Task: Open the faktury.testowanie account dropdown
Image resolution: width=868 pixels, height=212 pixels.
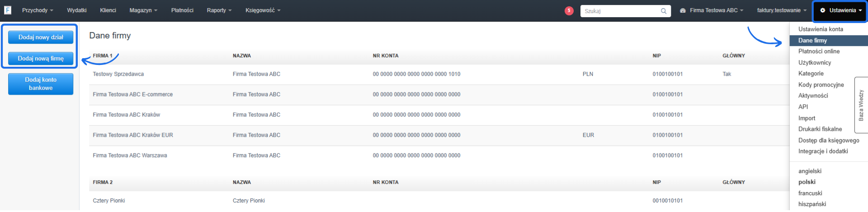Action: 782,10
